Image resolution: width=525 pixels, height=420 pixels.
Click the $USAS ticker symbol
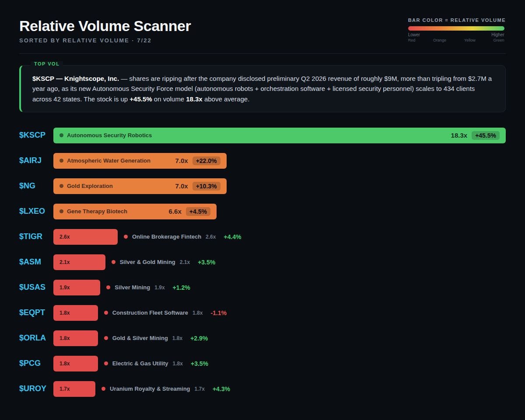tap(32, 287)
